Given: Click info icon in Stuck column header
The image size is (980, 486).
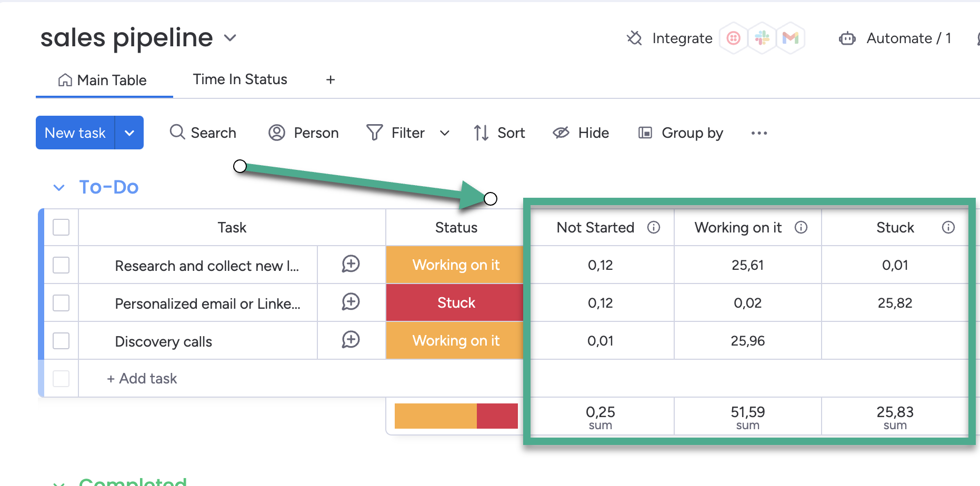Looking at the screenshot, I should click(948, 227).
